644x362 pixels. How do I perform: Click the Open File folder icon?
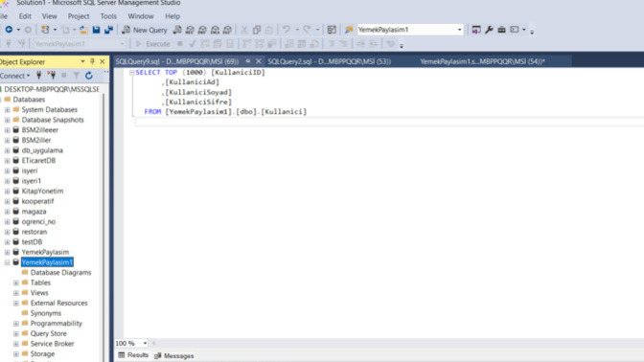tap(83, 30)
